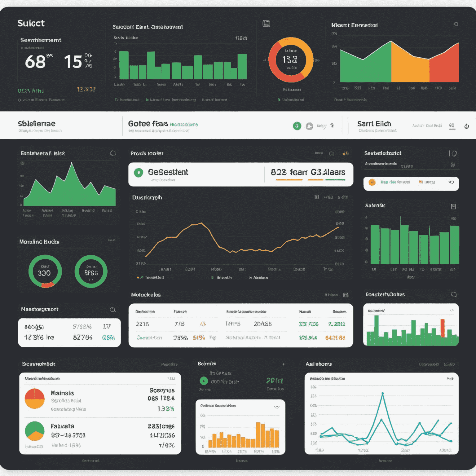
Task: Toggle the Wenotnel legend box under the bar chart
Action: 117,100
